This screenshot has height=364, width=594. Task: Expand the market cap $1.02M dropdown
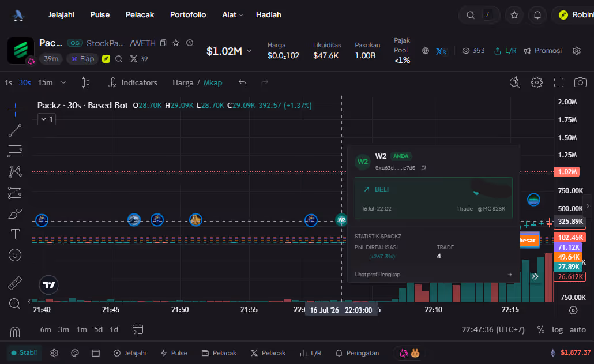pyautogui.click(x=229, y=51)
